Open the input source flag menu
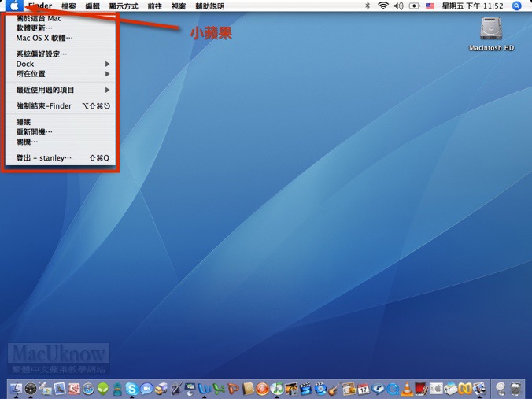Viewport: 532px width, 399px height. click(x=430, y=6)
